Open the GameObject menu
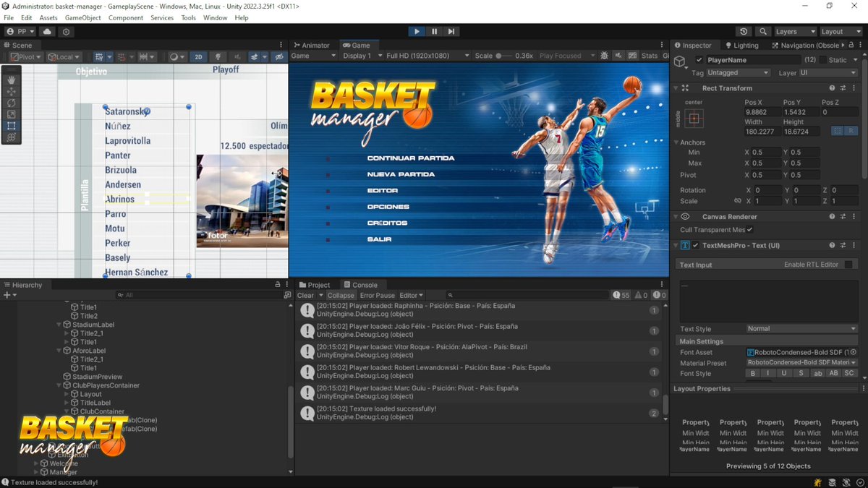The width and height of the screenshot is (868, 488). (83, 17)
